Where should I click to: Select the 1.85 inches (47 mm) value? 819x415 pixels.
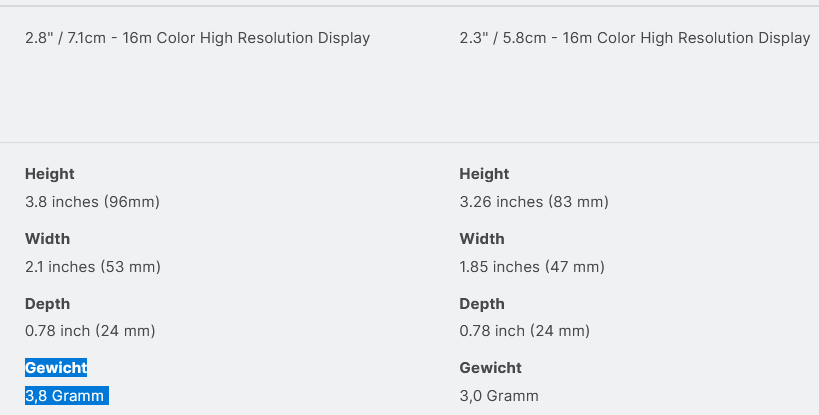pos(531,267)
